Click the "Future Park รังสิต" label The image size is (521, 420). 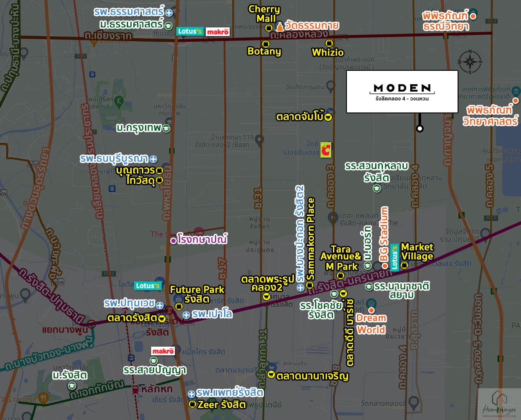pyautogui.click(x=197, y=294)
